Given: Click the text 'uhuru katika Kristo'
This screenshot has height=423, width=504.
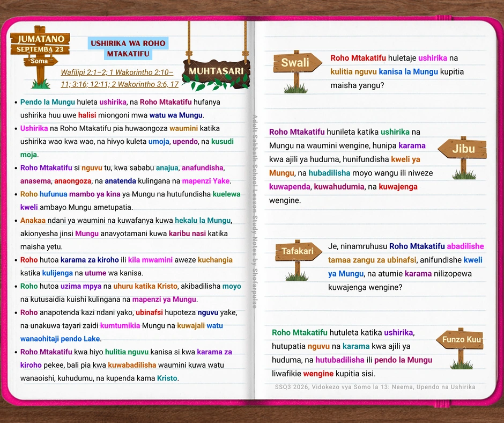Looking at the screenshot, I should 145,287.
